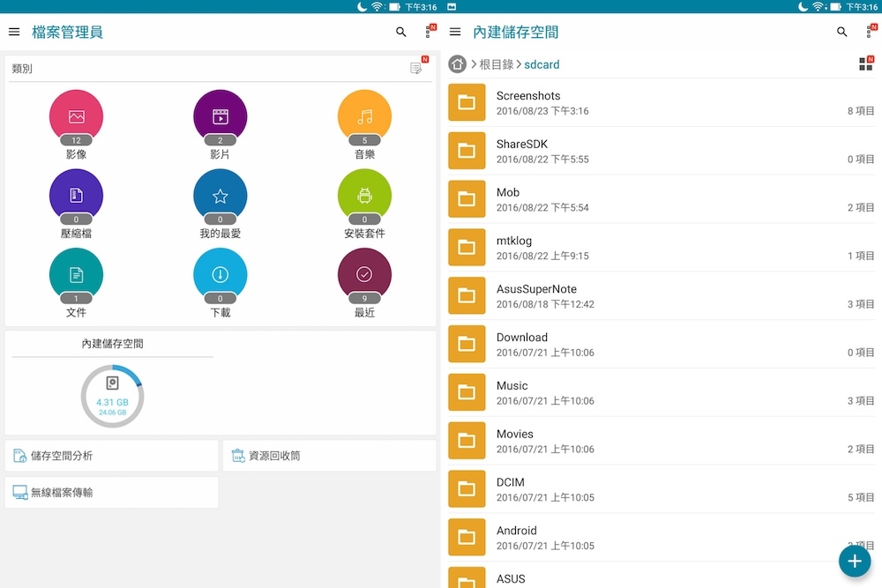Open hamburger menu in 內建儲存空間
The height and width of the screenshot is (588, 882).
pyautogui.click(x=455, y=32)
